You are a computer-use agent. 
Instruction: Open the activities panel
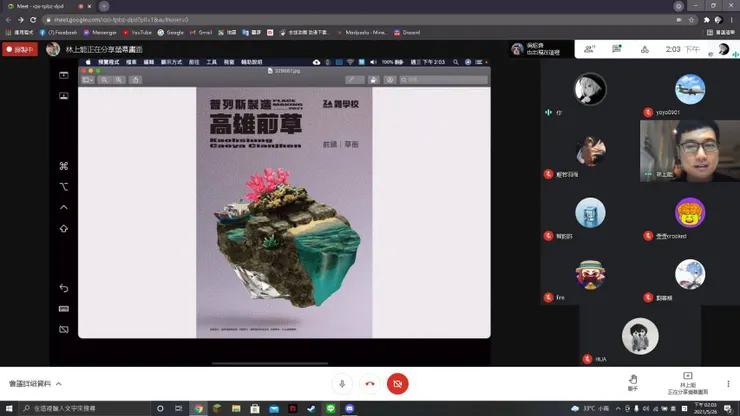[644, 50]
